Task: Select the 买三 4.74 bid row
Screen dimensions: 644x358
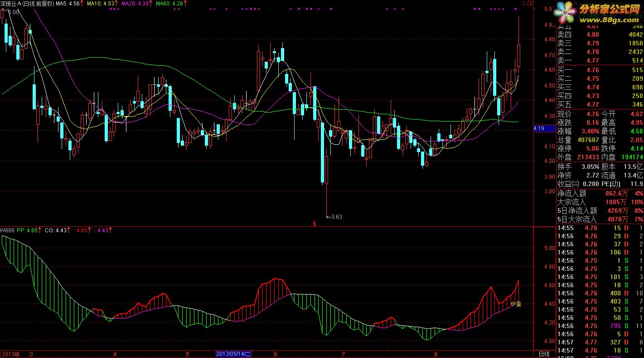Action: pyautogui.click(x=600, y=87)
